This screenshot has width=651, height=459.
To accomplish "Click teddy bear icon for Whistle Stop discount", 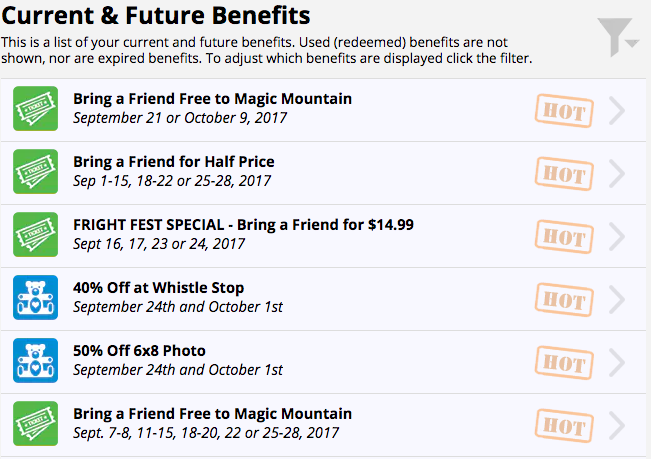I will coord(35,298).
